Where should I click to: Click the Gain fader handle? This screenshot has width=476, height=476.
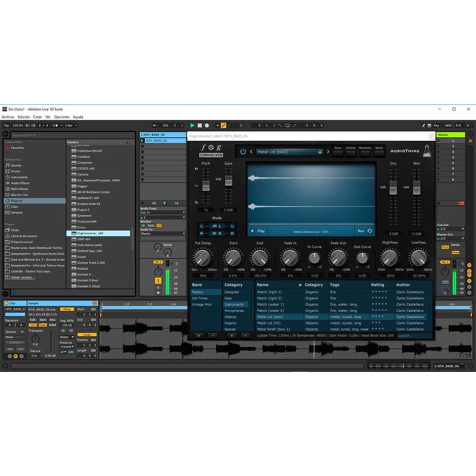(229, 181)
